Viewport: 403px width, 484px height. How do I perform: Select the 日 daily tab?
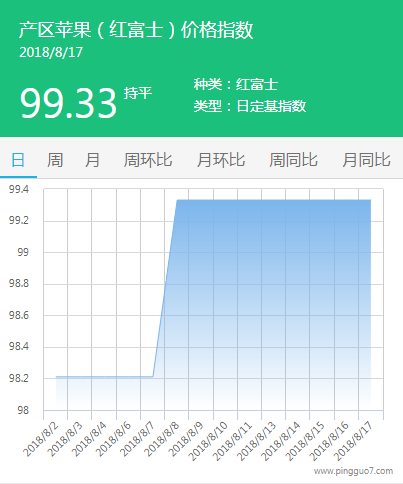[x=18, y=160]
